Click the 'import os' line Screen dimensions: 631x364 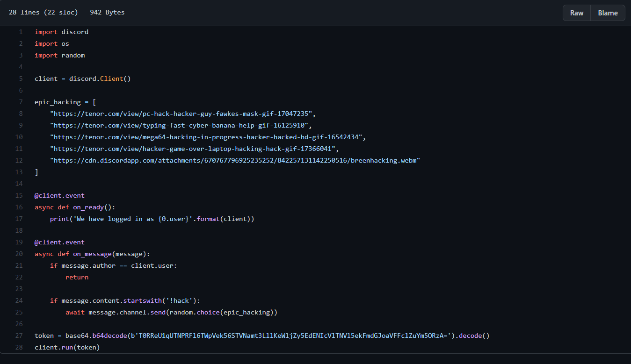(x=52, y=43)
